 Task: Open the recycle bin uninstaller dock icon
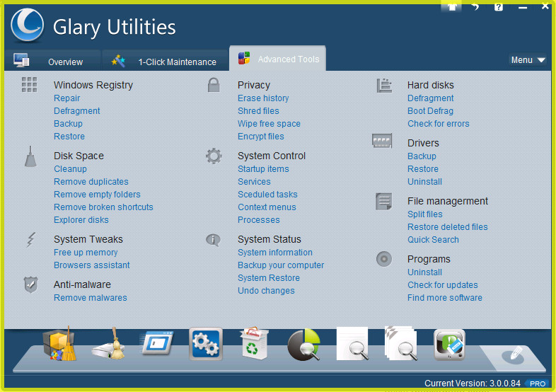pos(254,343)
